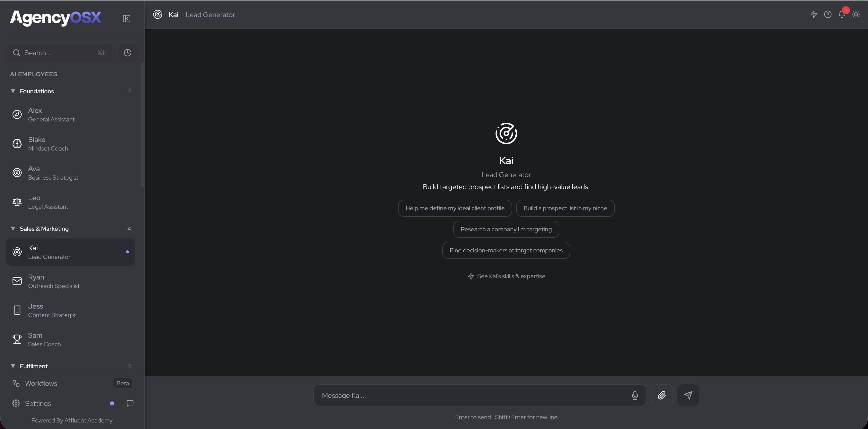The image size is (868, 429).
Task: Focus the Search input field
Action: pyautogui.click(x=59, y=52)
